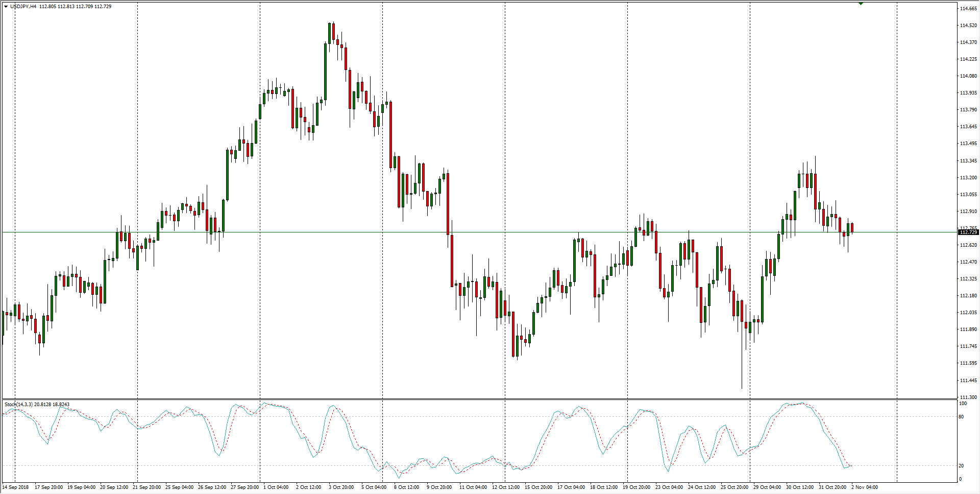Image resolution: width=980 pixels, height=494 pixels.
Task: Click the OHLC values beside the symbol name
Action: [75, 7]
